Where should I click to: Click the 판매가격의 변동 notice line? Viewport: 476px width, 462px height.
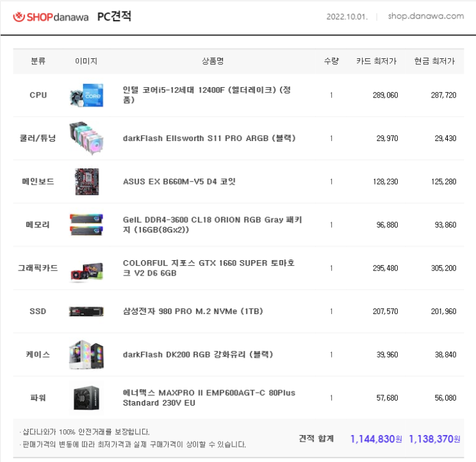133,445
